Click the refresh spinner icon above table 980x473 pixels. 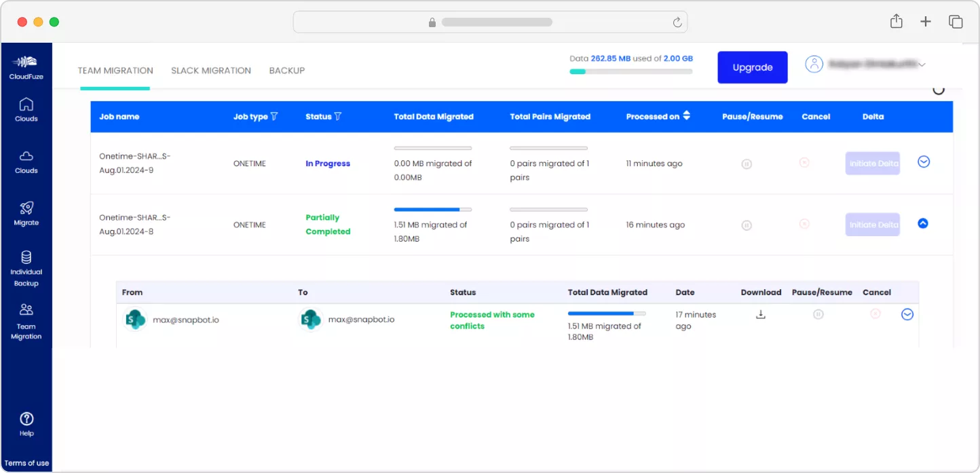pyautogui.click(x=939, y=90)
